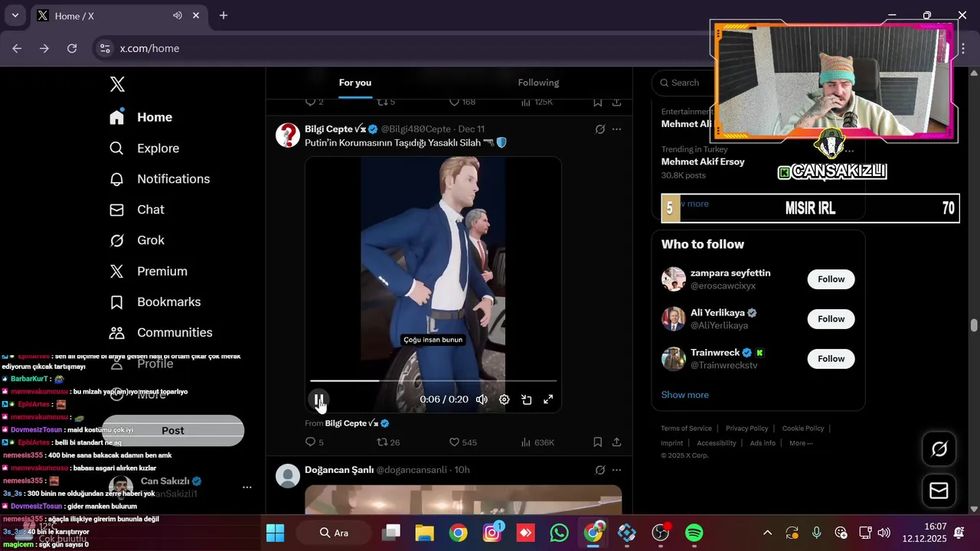Follow Trainwreck

tap(831, 359)
